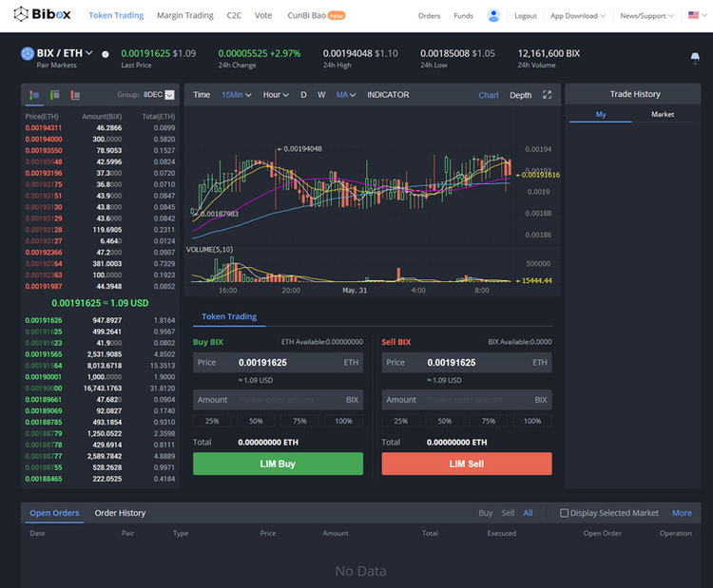Switch to the Market trade history tab

663,115
